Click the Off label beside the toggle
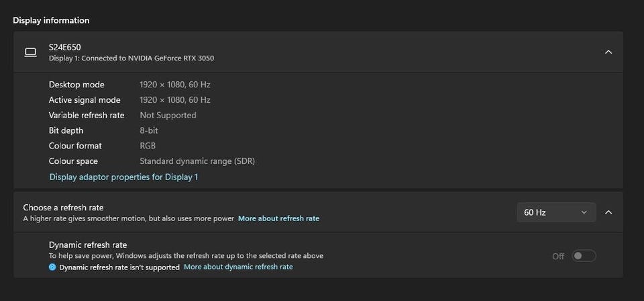Image resolution: width=644 pixels, height=301 pixels. 558,256
